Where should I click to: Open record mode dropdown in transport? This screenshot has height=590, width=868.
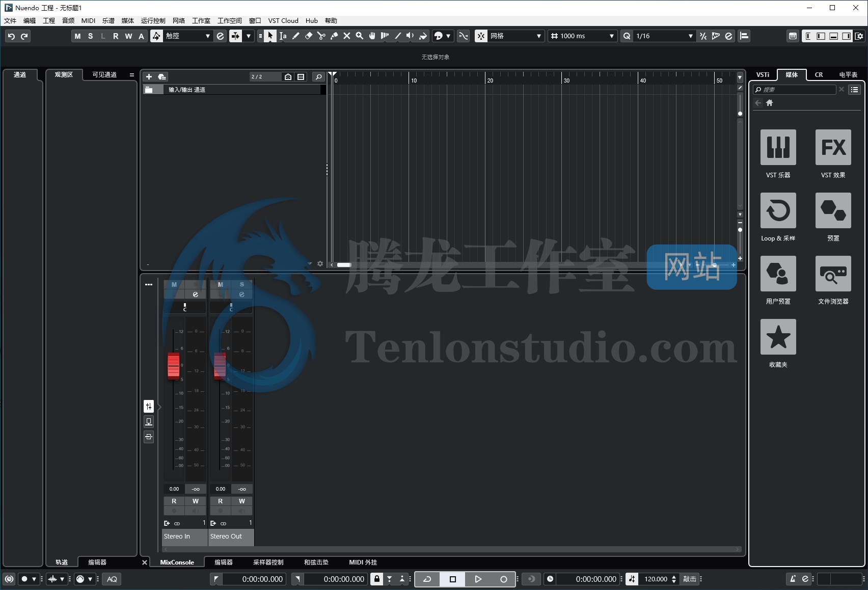point(34,579)
